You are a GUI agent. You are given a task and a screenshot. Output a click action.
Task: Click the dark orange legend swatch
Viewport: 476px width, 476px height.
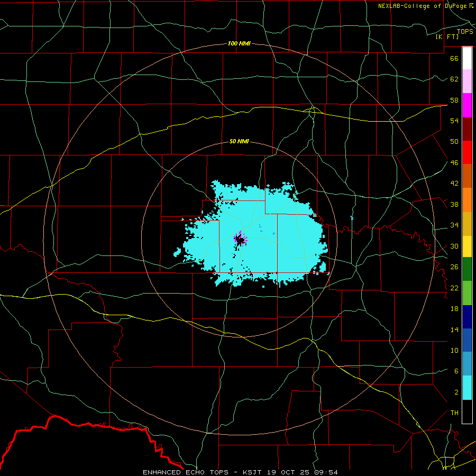point(467,176)
